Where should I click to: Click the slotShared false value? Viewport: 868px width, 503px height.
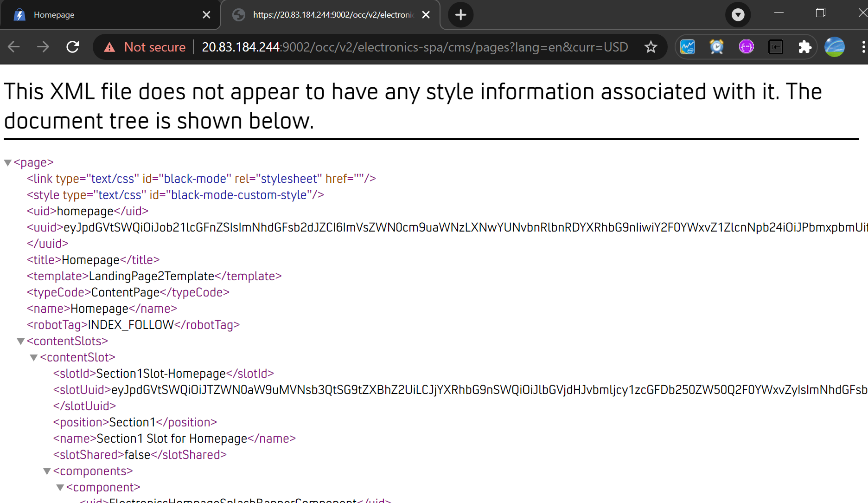point(138,455)
